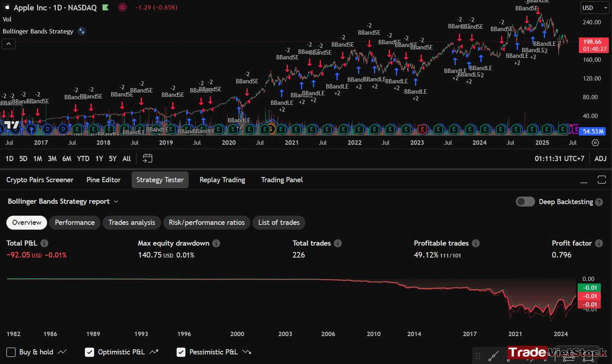Screen dimensions: 612x364
Task: Open chart settings gear on the time axis
Action: point(595,143)
